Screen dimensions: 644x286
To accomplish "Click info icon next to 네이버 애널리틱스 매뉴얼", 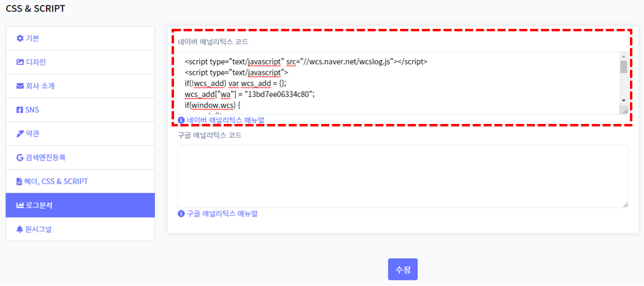I will click(x=181, y=120).
